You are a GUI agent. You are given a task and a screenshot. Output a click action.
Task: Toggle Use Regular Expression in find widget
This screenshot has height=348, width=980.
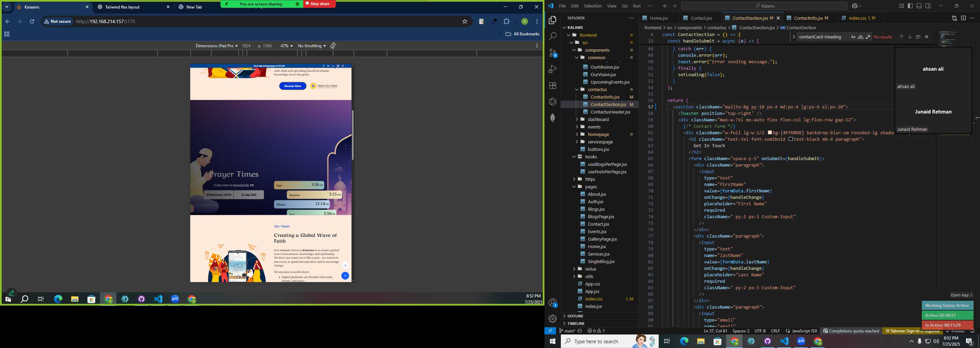(868, 37)
